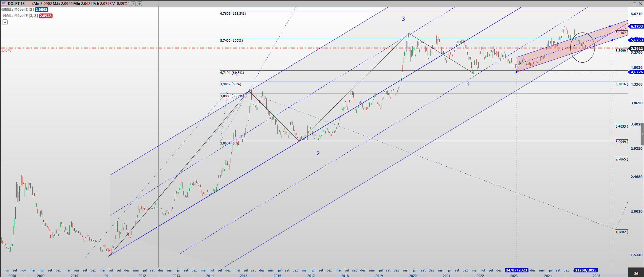Click the Elliott wave label 2
The width and height of the screenshot is (644, 277).
pyautogui.click(x=318, y=153)
